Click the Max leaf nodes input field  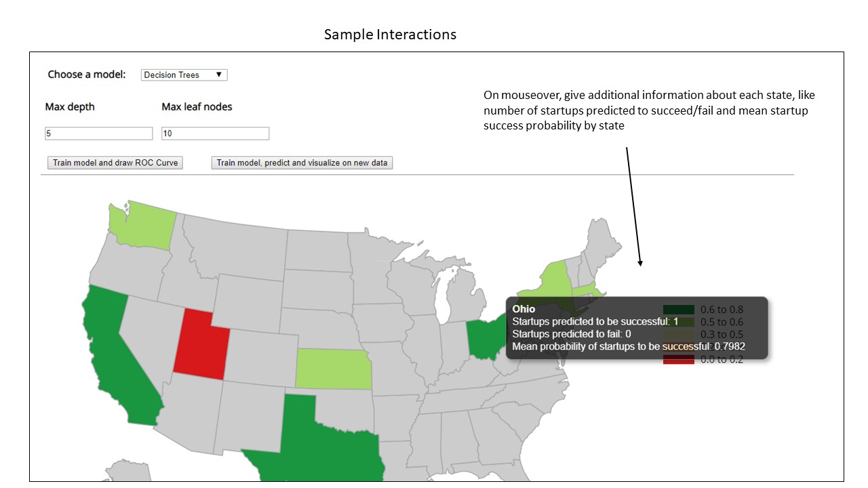[215, 134]
